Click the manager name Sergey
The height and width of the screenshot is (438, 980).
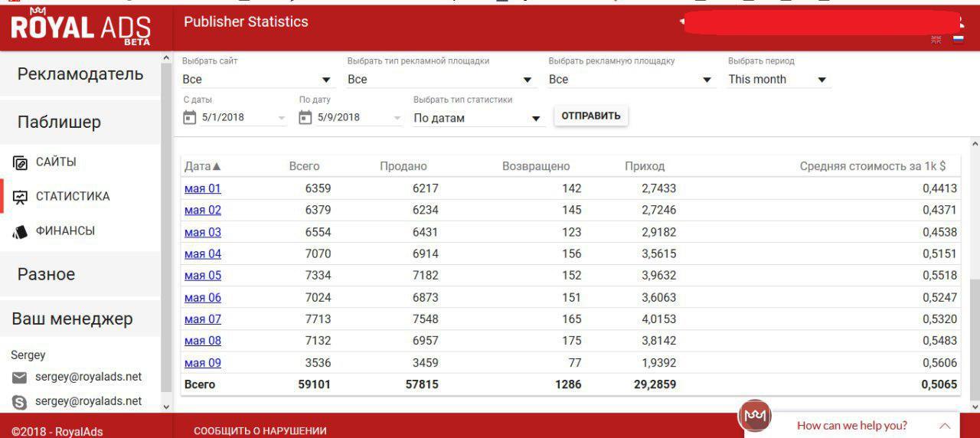[28, 355]
